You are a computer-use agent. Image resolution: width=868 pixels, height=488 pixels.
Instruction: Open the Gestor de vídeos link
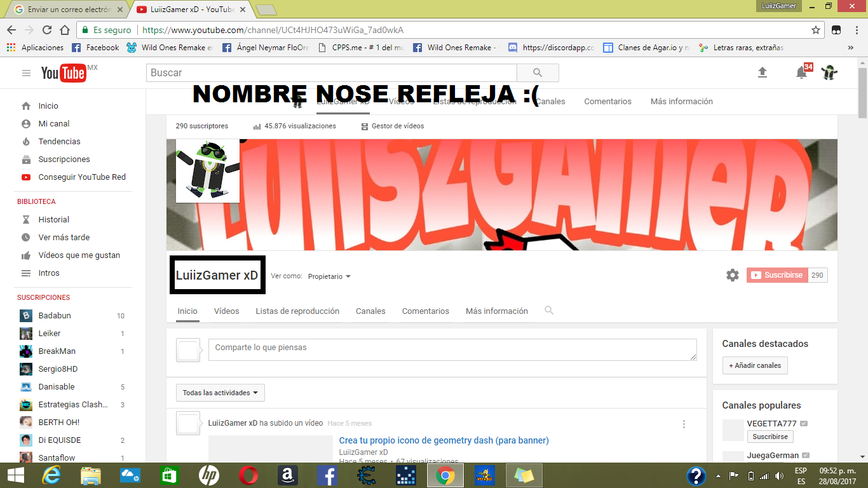tap(393, 126)
